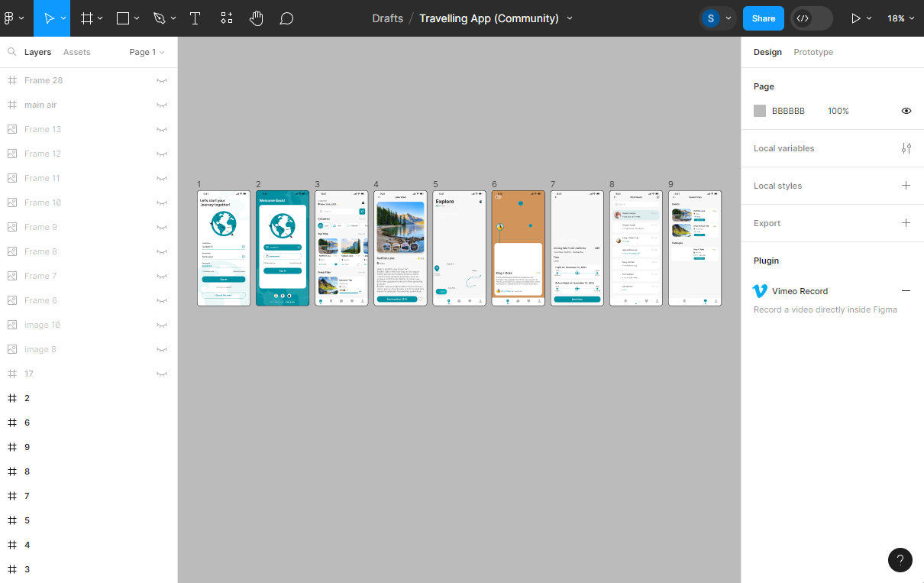Image resolution: width=924 pixels, height=583 pixels.
Task: Activate the Add Comment tool
Action: (286, 18)
